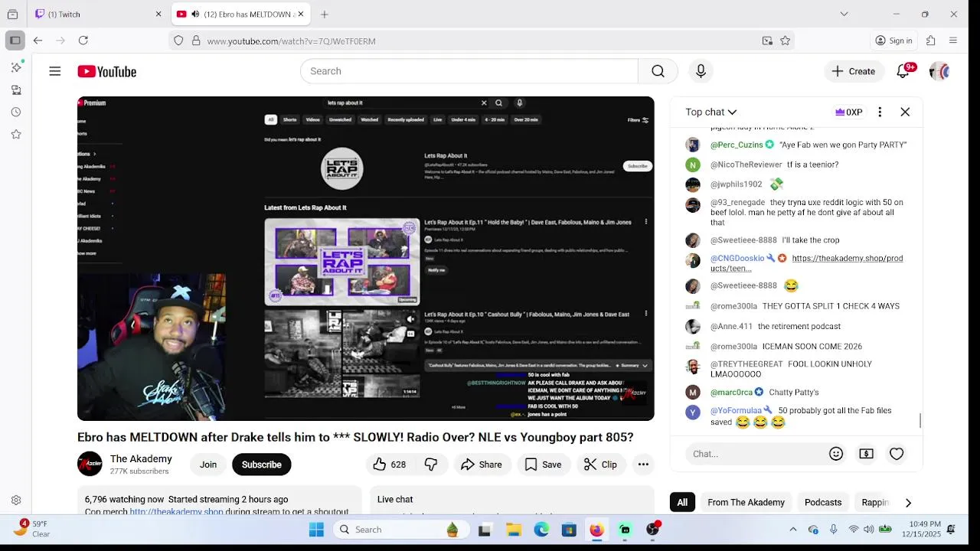This screenshot has height=551, width=980.
Task: Click the live chat scrollbar
Action: 920,421
